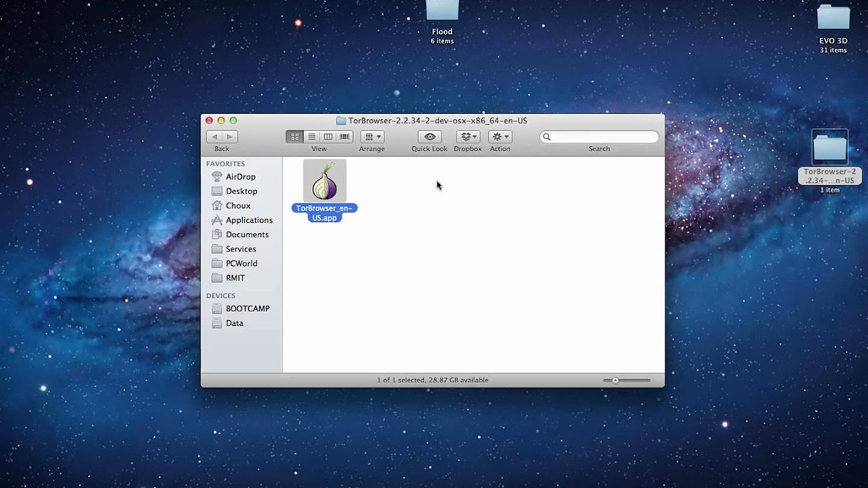This screenshot has width=868, height=488.
Task: Minimize the Finder window
Action: pyautogui.click(x=221, y=121)
